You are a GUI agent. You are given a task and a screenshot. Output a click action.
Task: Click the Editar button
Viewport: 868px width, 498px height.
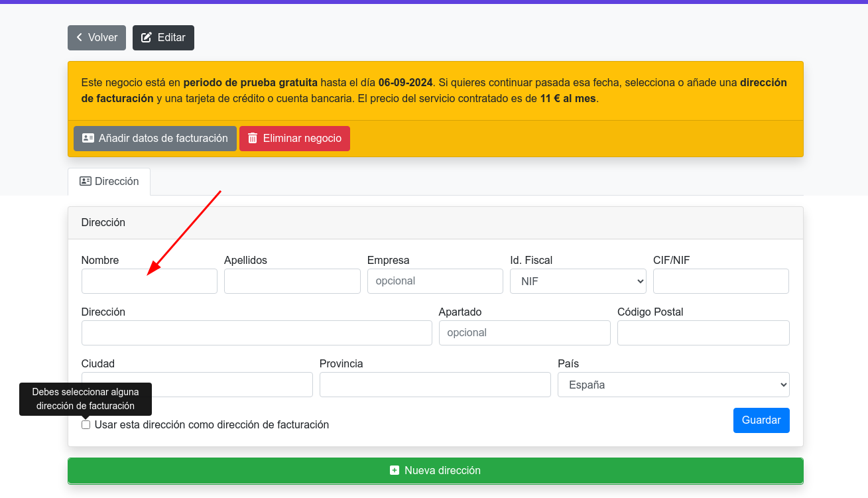click(163, 38)
